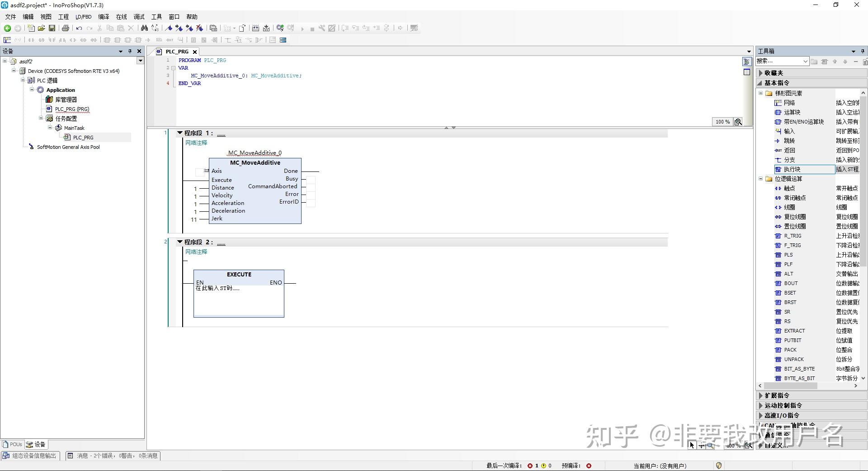Open a project with the folder icon
Viewport: 868px width, 471px height.
pos(41,28)
